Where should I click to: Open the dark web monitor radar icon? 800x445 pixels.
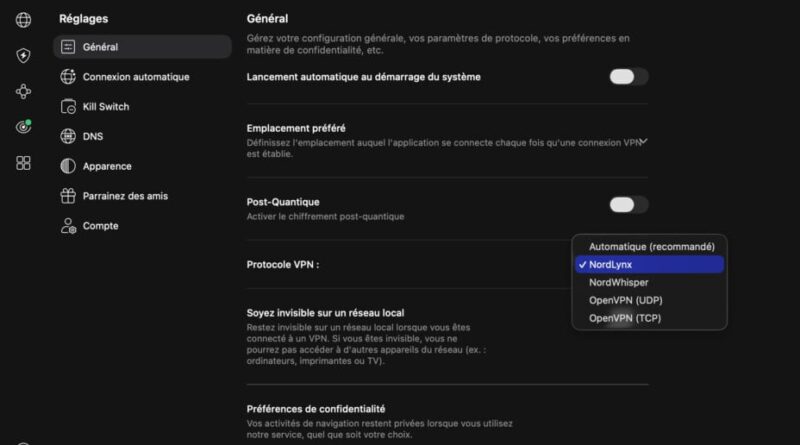[x=23, y=127]
